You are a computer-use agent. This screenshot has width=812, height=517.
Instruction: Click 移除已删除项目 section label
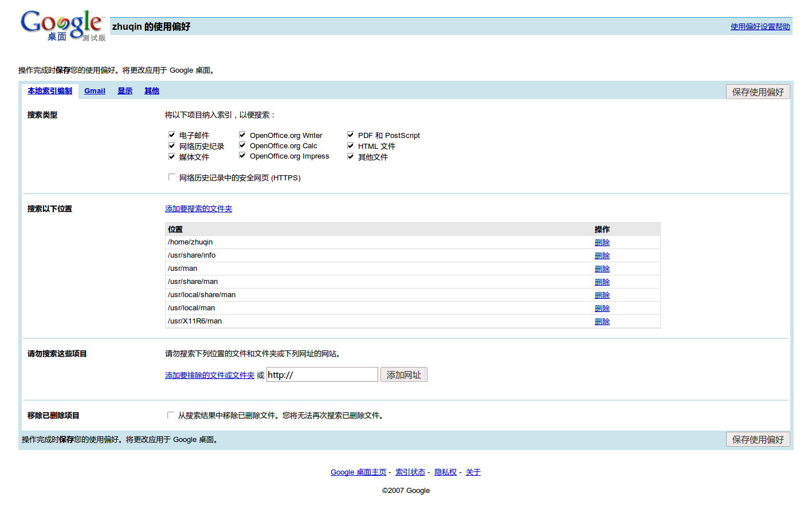[53, 416]
